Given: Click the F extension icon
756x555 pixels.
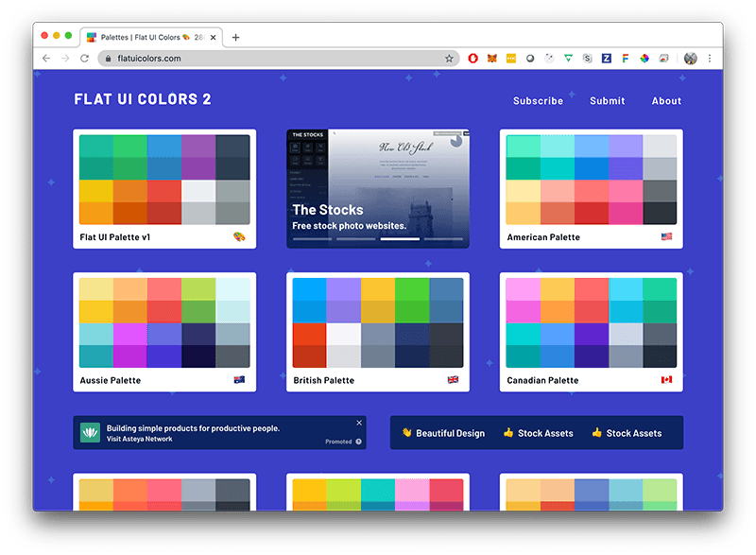Looking at the screenshot, I should (626, 59).
